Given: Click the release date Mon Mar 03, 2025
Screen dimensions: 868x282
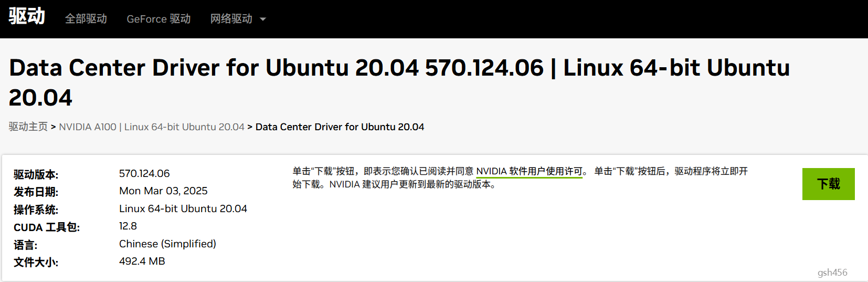Looking at the screenshot, I should point(163,191).
